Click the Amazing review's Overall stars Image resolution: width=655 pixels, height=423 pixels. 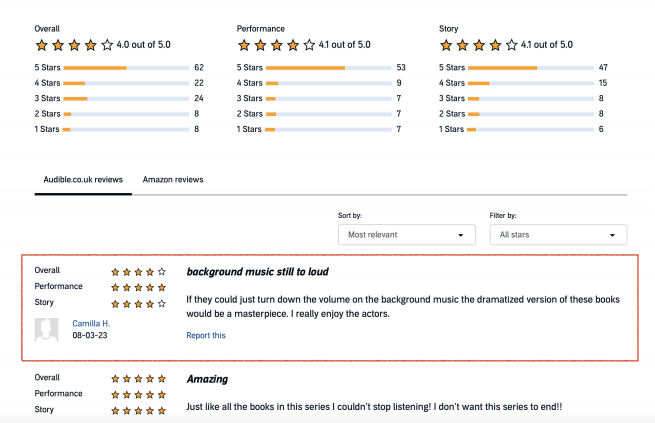(x=138, y=379)
